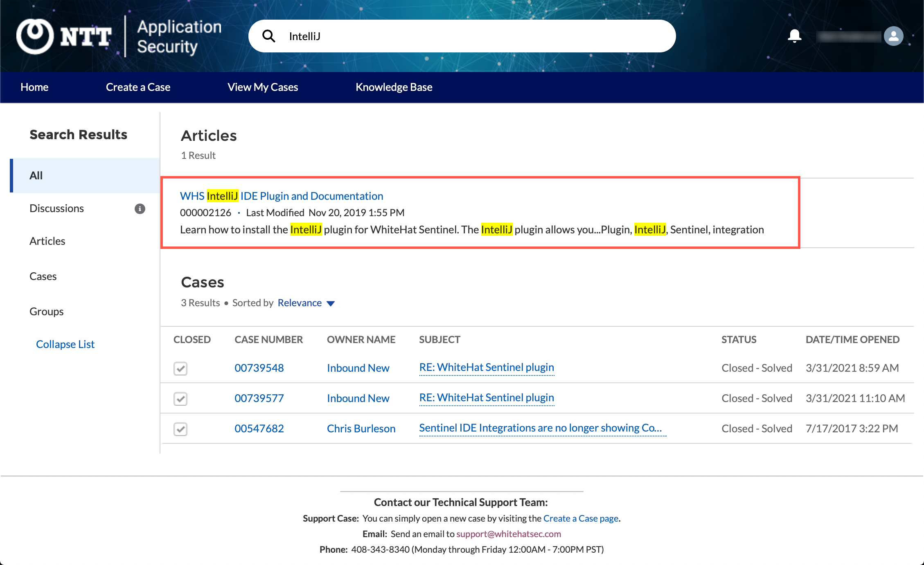The image size is (924, 565).
Task: Collapse the search results list
Action: coord(65,344)
